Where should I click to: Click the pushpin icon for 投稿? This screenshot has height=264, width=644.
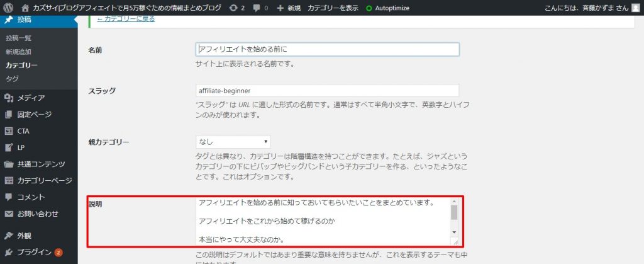coord(9,20)
